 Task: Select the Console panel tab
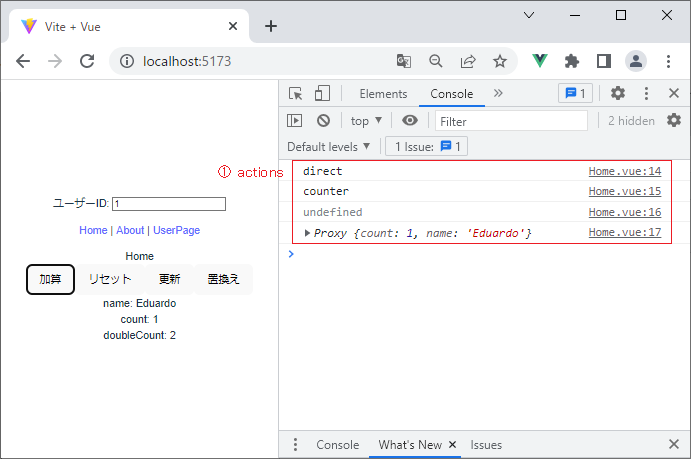pyautogui.click(x=452, y=94)
